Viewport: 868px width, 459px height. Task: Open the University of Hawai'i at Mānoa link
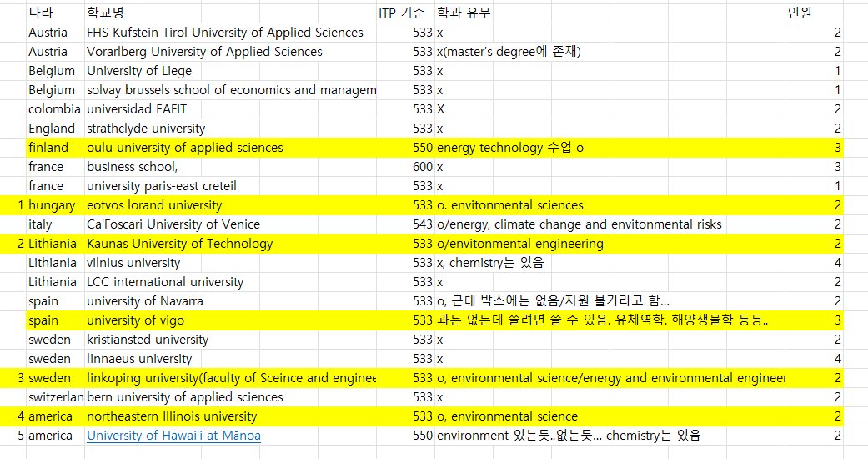coord(173,436)
